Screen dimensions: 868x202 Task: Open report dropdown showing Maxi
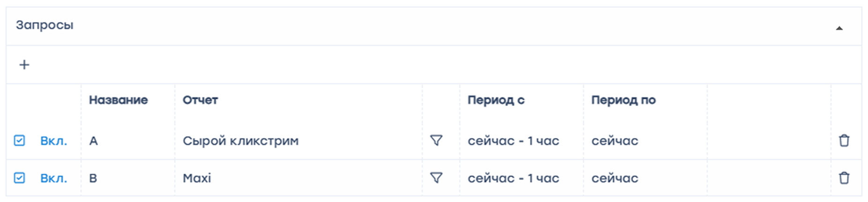pyautogui.click(x=197, y=178)
